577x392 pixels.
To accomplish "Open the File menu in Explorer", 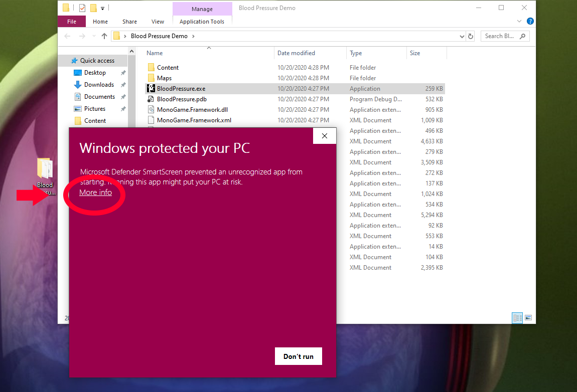I will (x=72, y=22).
